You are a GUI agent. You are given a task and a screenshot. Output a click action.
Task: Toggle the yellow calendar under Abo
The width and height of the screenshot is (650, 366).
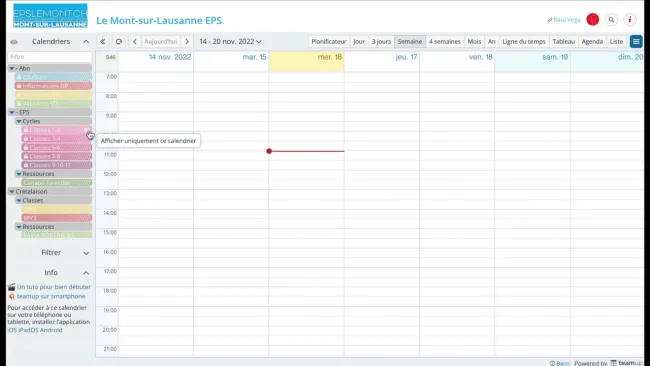53,95
